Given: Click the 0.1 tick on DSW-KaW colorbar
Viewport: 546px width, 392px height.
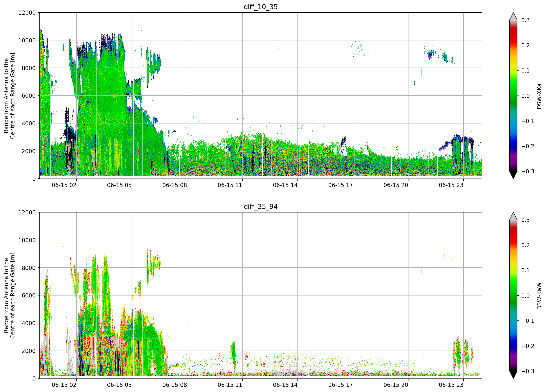Looking at the screenshot, I should [x=526, y=270].
